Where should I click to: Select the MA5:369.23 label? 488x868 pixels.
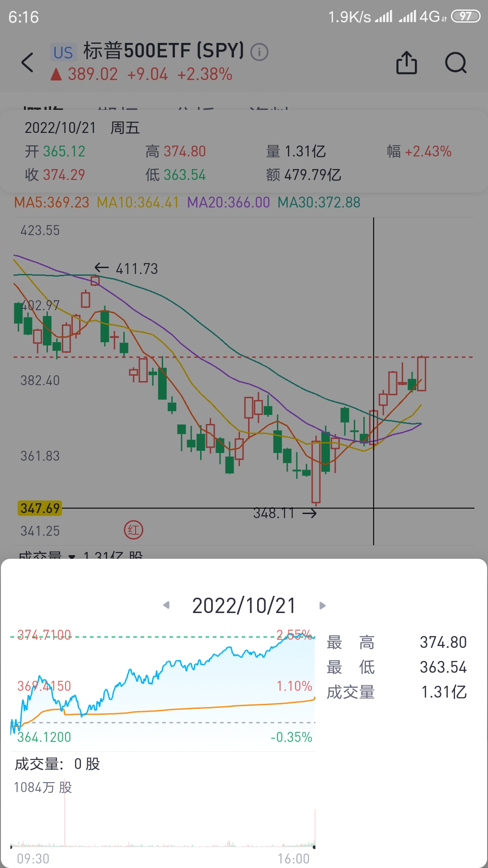(52, 203)
